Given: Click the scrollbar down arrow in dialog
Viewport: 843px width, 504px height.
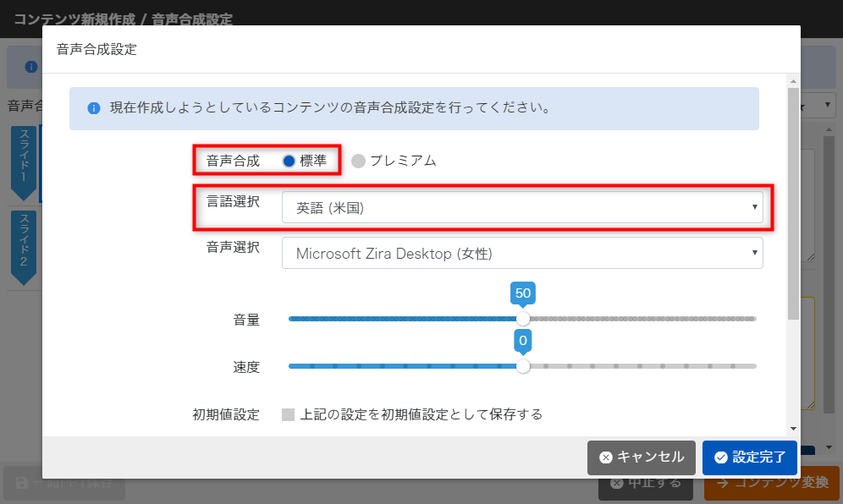Looking at the screenshot, I should [793, 429].
